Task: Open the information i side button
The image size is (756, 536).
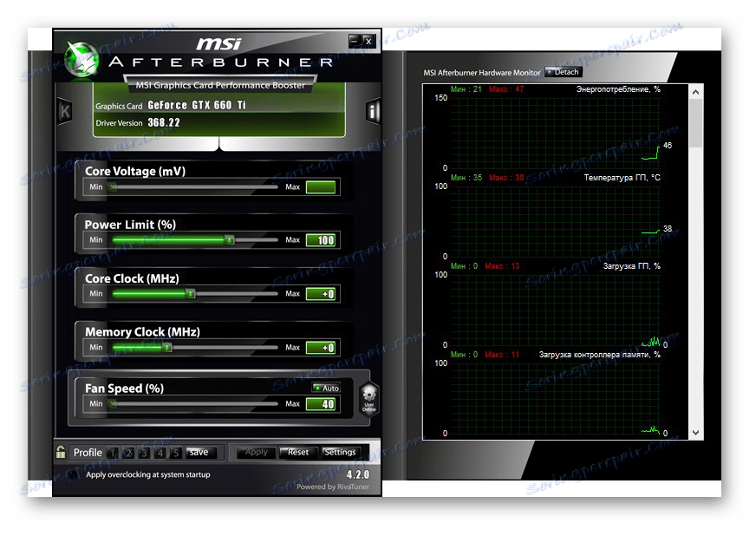Action: (373, 111)
